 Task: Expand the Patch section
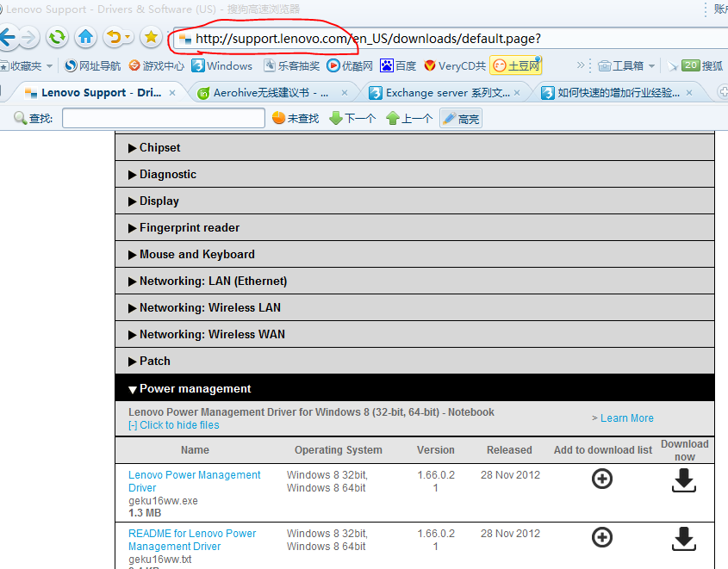tap(414, 362)
